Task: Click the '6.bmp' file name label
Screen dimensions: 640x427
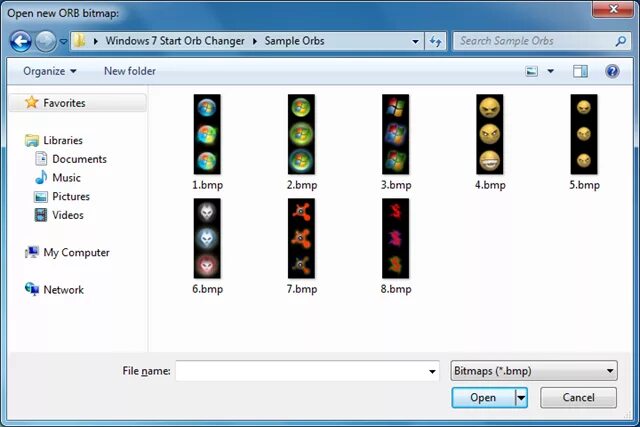Action: tap(207, 289)
